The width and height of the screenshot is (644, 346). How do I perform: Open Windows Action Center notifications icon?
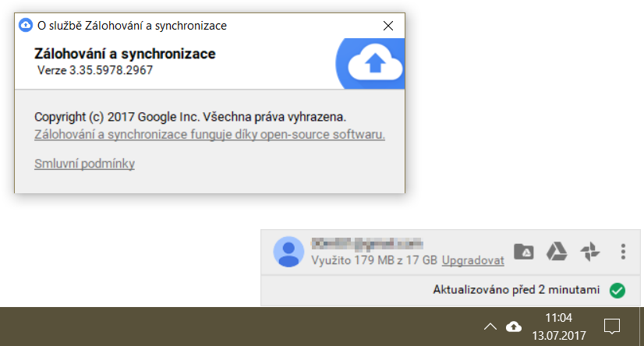click(613, 326)
